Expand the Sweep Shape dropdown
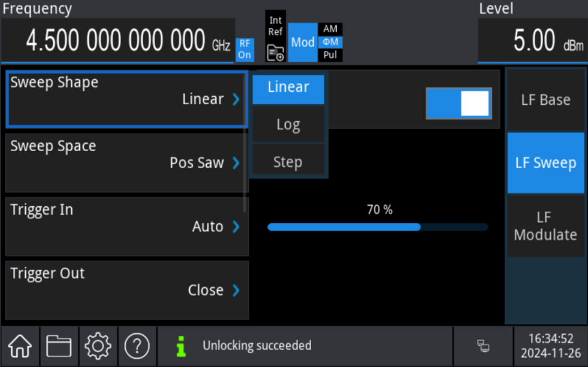This screenshot has width=588, height=367. tap(126, 99)
